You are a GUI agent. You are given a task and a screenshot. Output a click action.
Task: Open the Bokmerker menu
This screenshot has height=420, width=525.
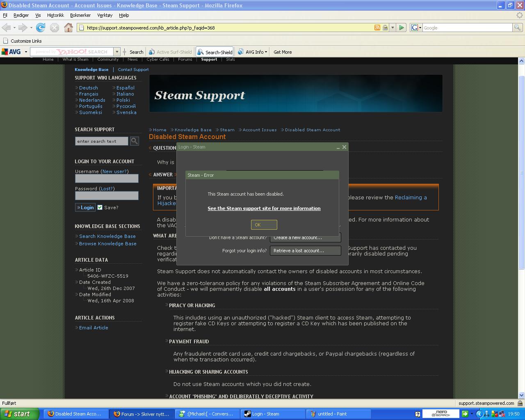click(80, 15)
